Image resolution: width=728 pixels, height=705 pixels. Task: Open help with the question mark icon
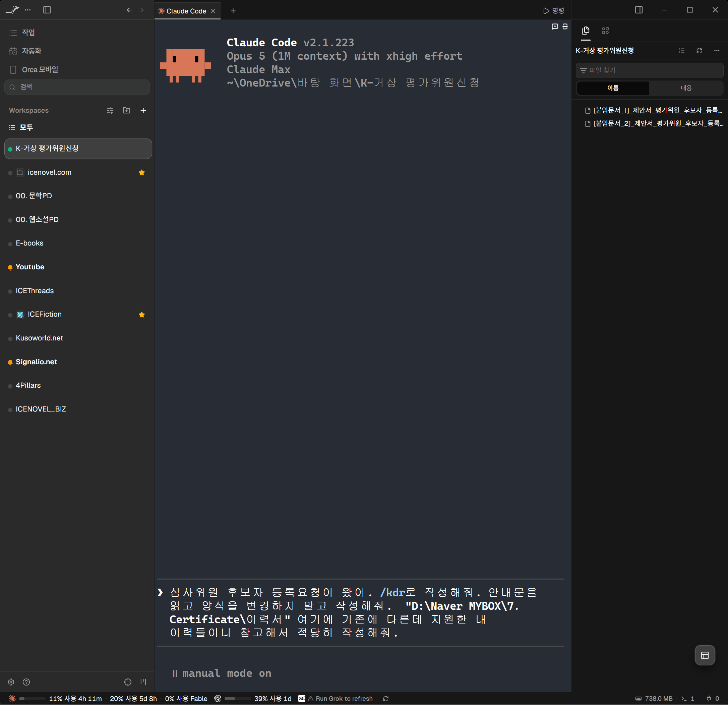26,682
